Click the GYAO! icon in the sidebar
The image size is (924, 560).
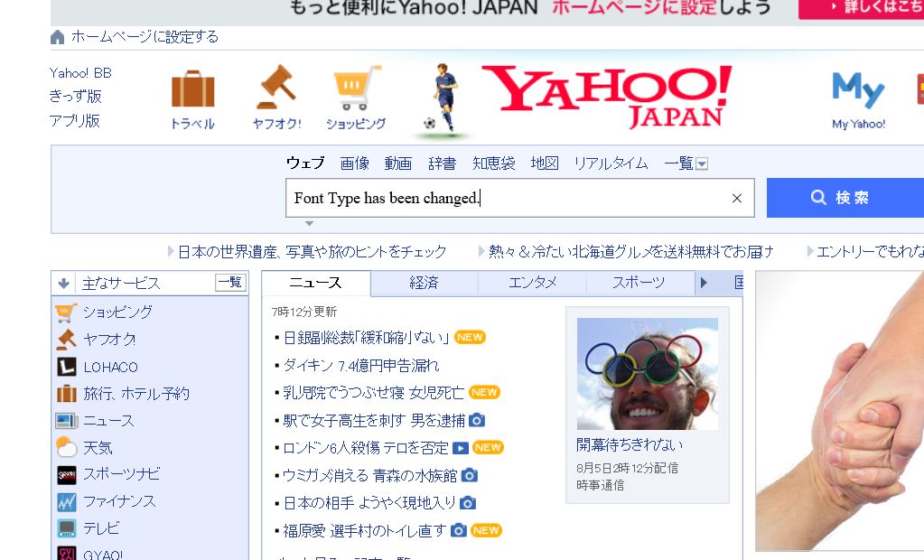pos(67,553)
